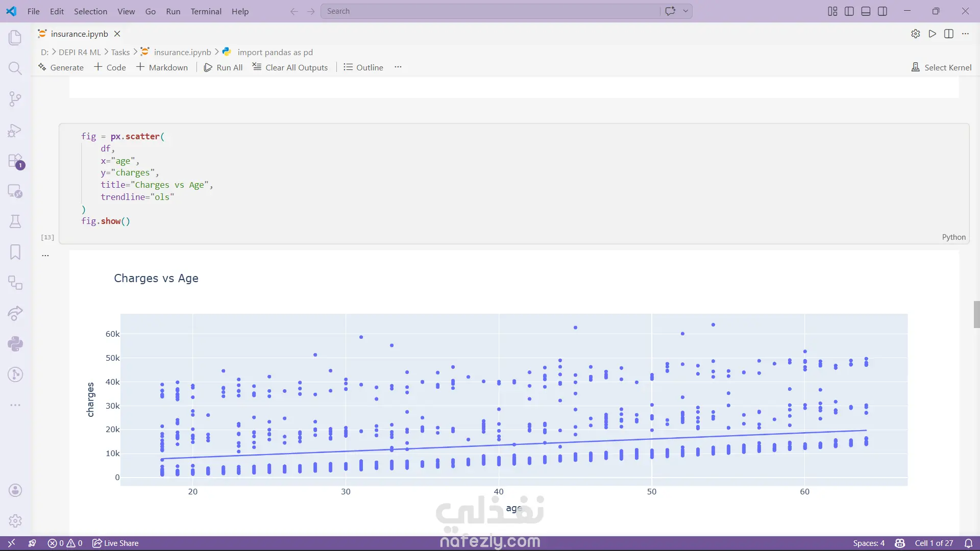The width and height of the screenshot is (980, 551).
Task: Expand the cell output options ellipsis
Action: [45, 255]
